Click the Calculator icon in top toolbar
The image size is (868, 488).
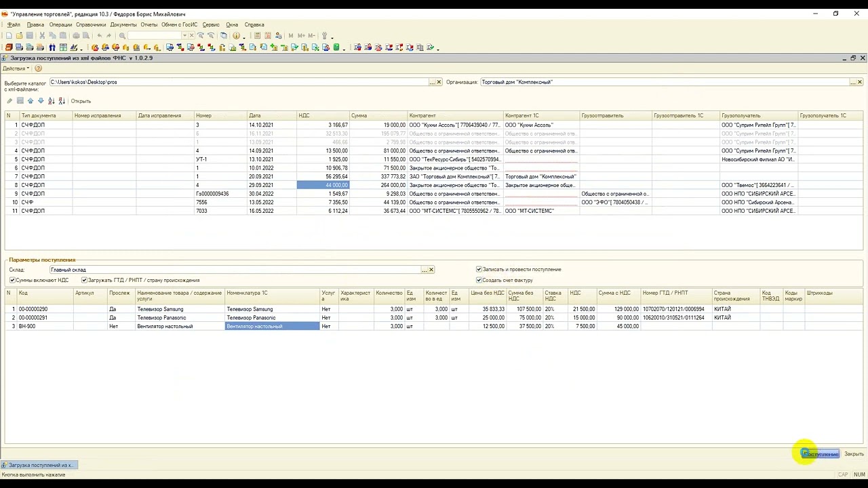point(257,36)
